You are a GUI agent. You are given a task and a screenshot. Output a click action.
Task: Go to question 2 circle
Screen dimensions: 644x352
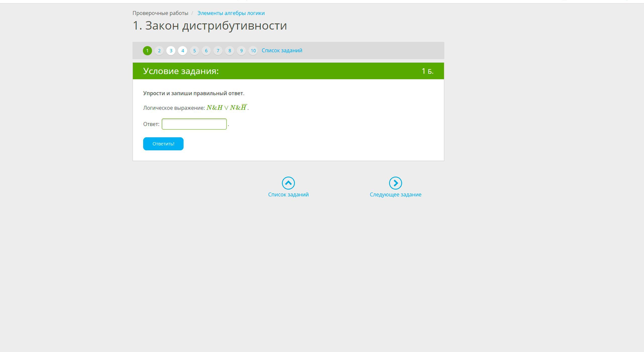[x=159, y=51]
